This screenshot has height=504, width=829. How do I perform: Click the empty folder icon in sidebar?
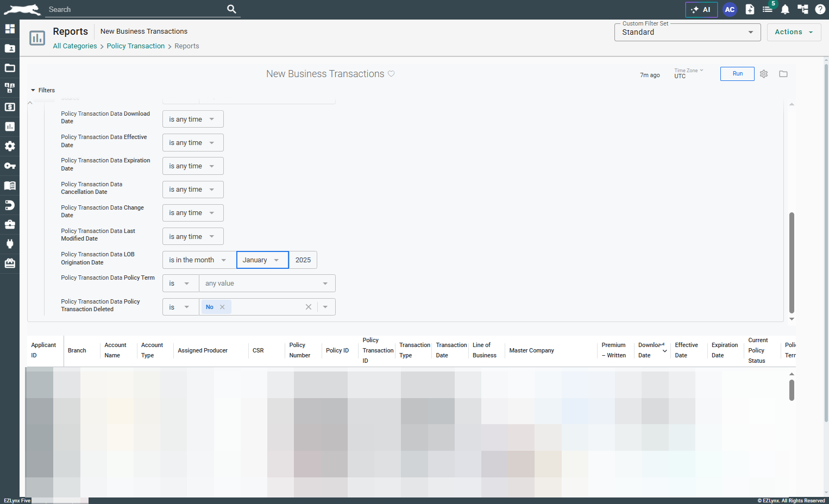[x=10, y=68]
